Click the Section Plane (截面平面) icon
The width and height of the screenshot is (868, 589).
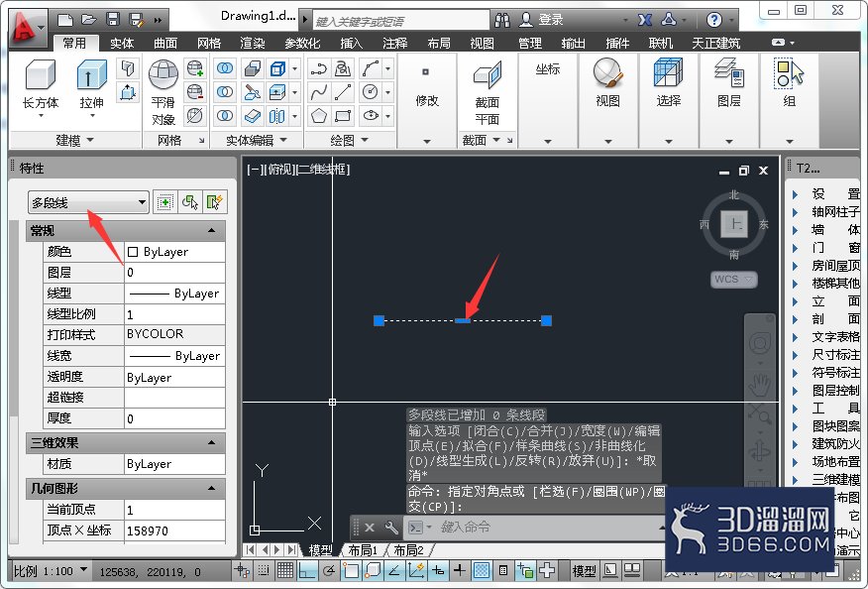(488, 75)
